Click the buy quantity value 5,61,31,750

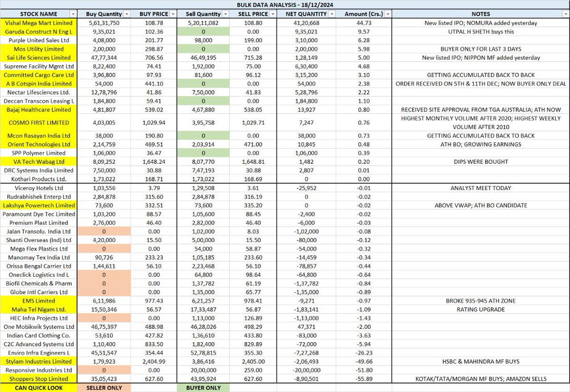pyautogui.click(x=104, y=23)
